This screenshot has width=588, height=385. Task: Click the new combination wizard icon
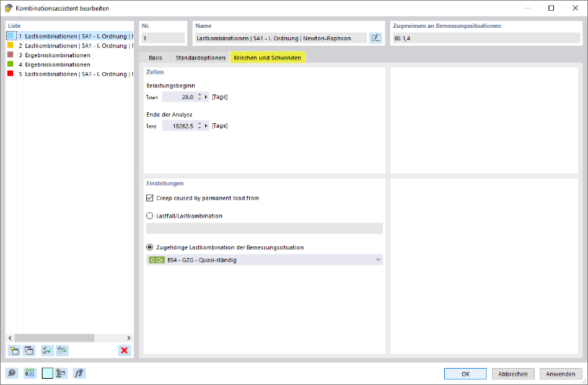tap(14, 351)
